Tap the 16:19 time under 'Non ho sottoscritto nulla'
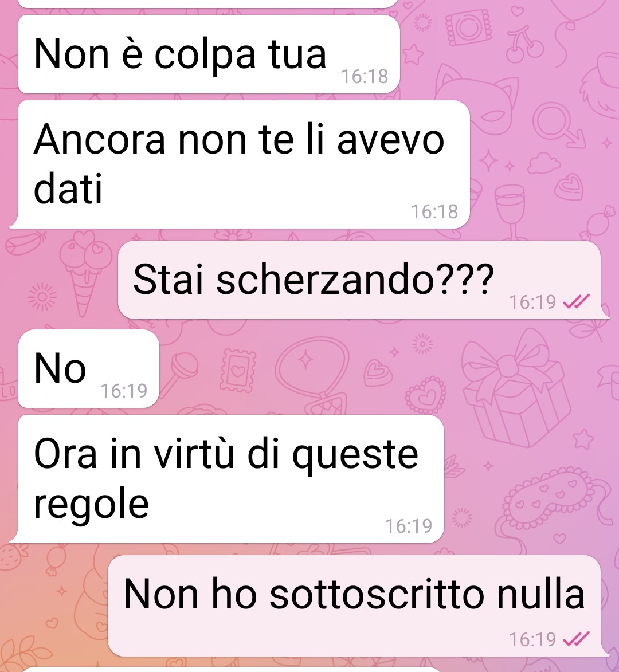 click(532, 639)
